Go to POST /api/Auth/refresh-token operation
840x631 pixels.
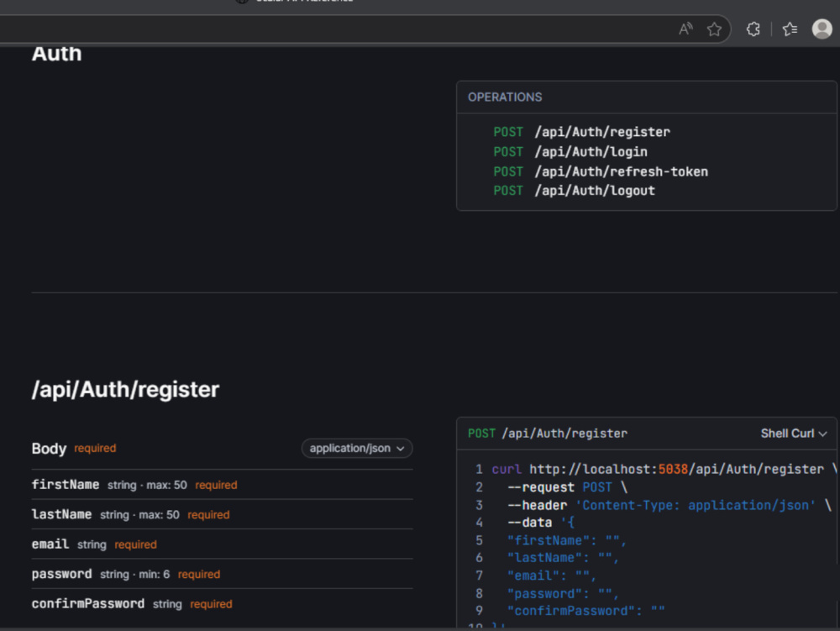click(601, 171)
